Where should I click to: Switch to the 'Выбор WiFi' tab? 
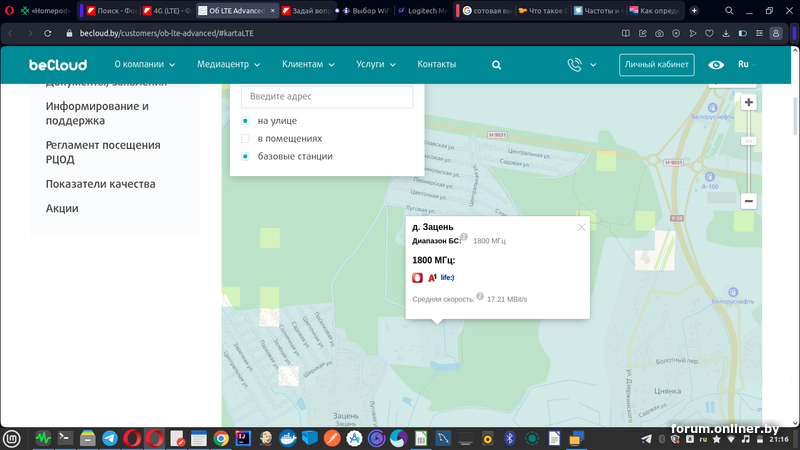366,11
